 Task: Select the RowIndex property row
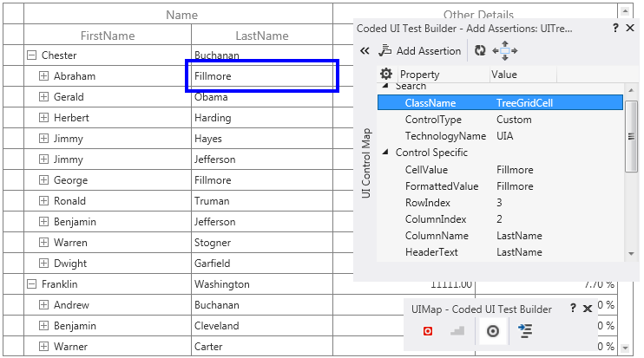click(x=500, y=203)
